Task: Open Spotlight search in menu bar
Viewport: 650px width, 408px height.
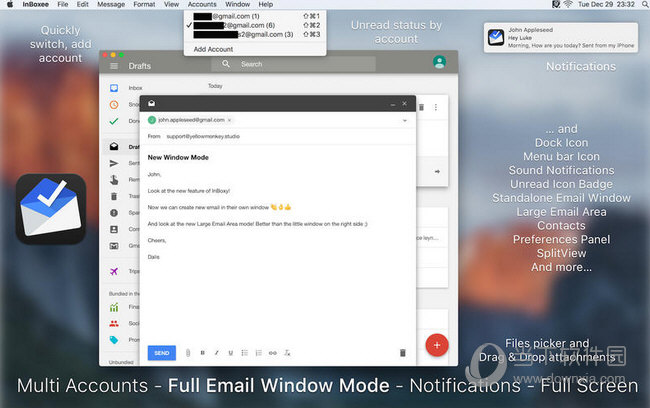Action: (644, 4)
